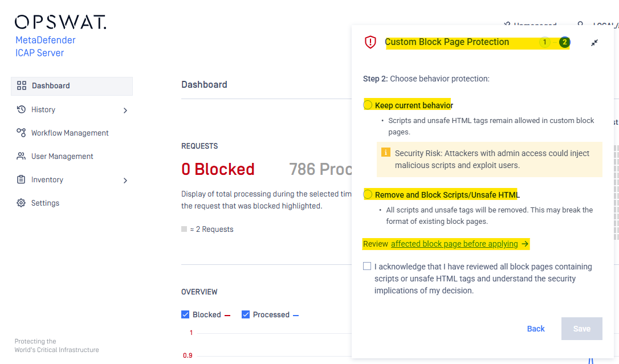Viewport: 619px width, 364px height.
Task: Uncheck the Blocked series checkbox
Action: 185,314
